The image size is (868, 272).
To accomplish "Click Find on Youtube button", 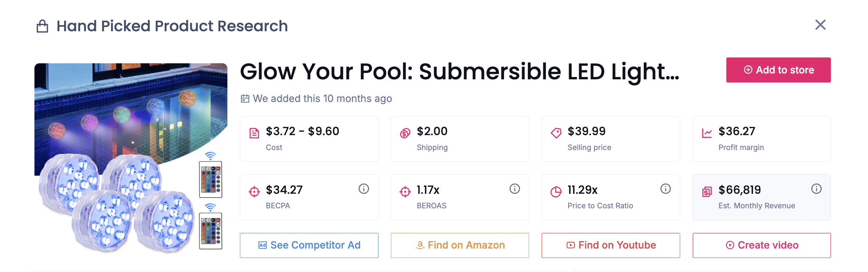I will pos(610,245).
